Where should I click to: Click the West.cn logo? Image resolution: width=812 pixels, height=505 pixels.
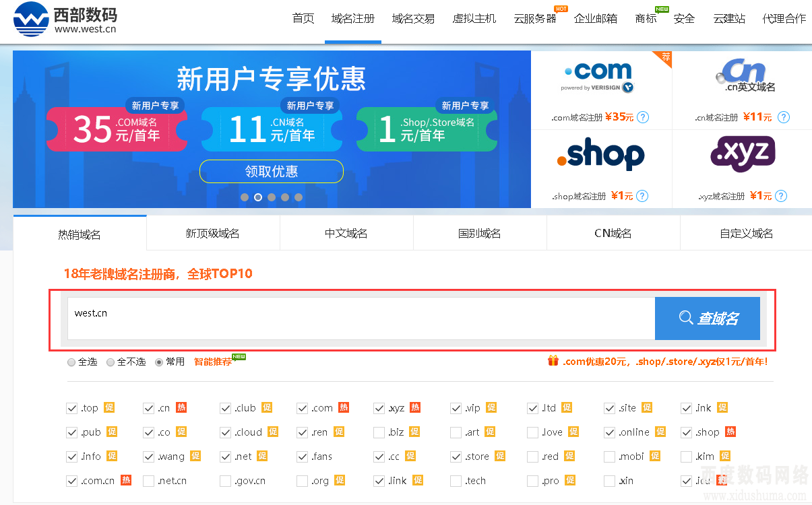pos(65,19)
